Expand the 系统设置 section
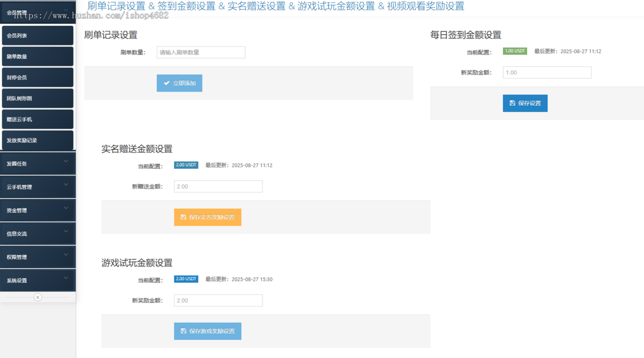 [38, 280]
